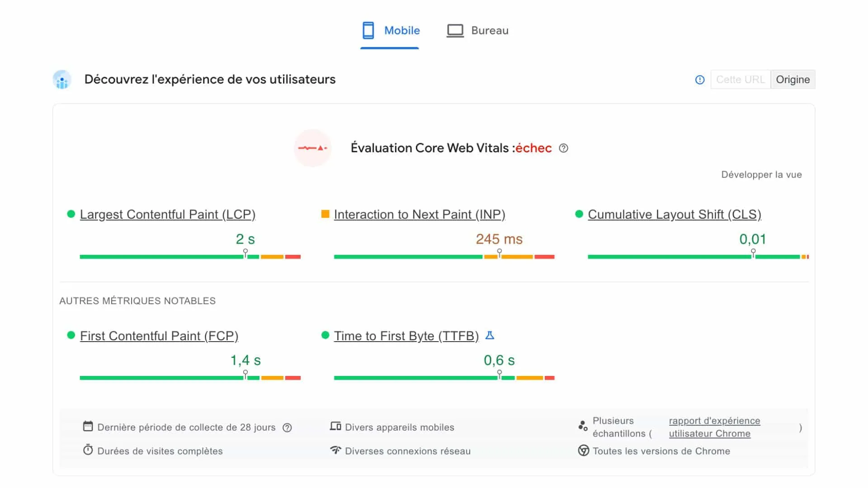
Task: Click the Core Web Vitals heartbeat badge icon
Action: tap(312, 148)
